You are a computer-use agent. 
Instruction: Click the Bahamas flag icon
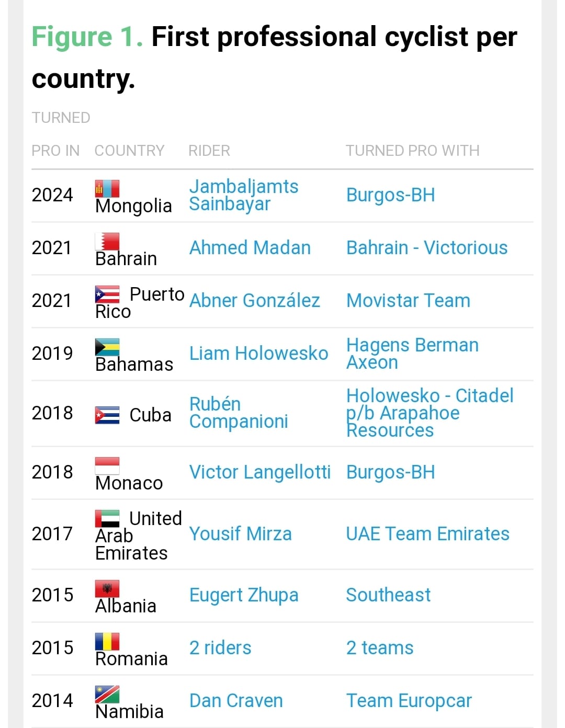tap(107, 347)
